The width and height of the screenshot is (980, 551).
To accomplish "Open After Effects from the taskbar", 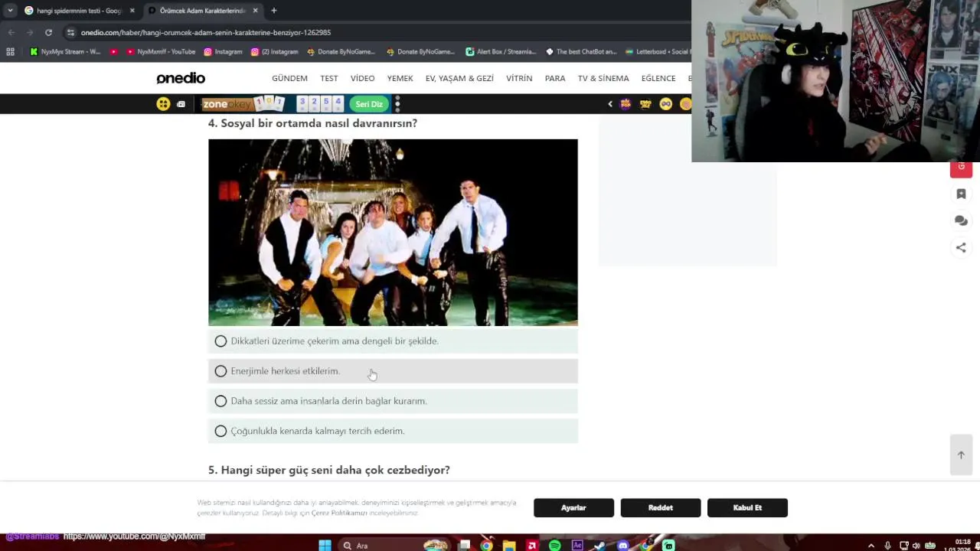I will (577, 545).
